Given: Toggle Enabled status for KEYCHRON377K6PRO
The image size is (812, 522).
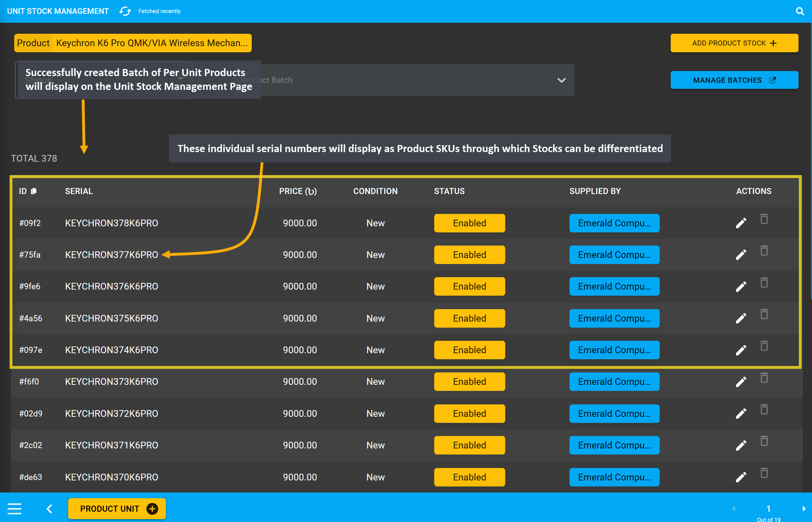Looking at the screenshot, I should click(469, 255).
